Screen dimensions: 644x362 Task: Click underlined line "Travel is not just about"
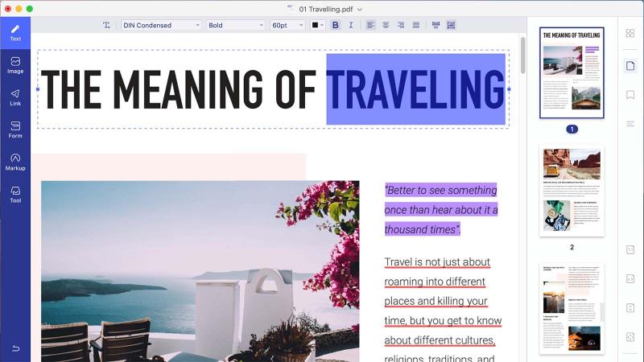point(437,262)
